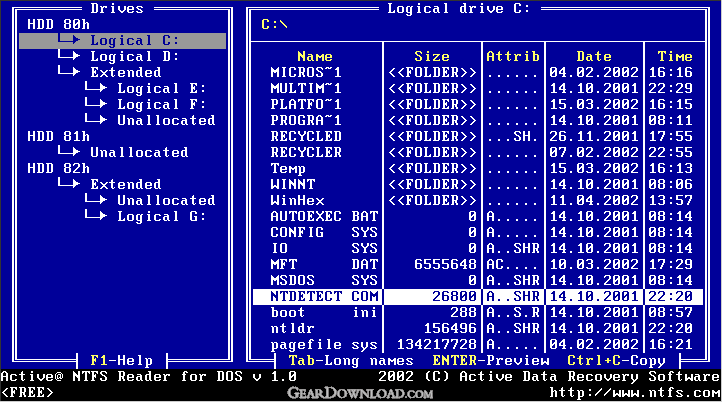Viewport: 722px width, 402px height.
Task: Click the 134217728 size of pagefile sys
Action: pyautogui.click(x=437, y=344)
